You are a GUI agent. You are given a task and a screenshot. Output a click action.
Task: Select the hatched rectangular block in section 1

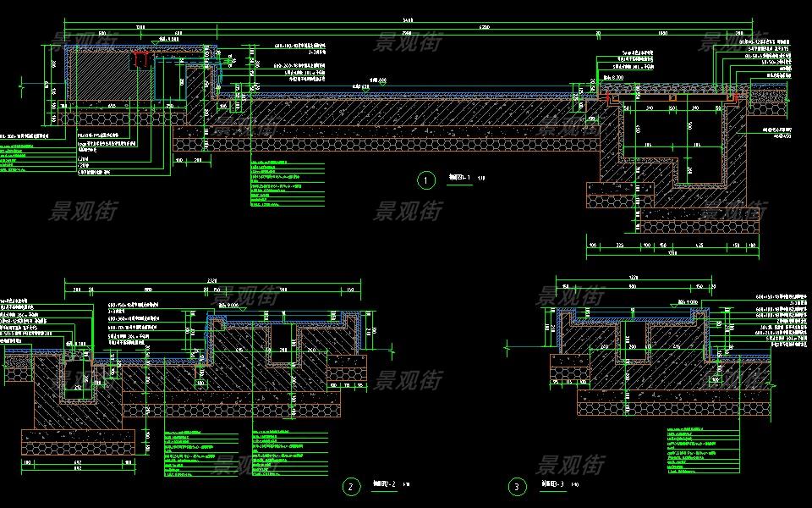[101, 76]
